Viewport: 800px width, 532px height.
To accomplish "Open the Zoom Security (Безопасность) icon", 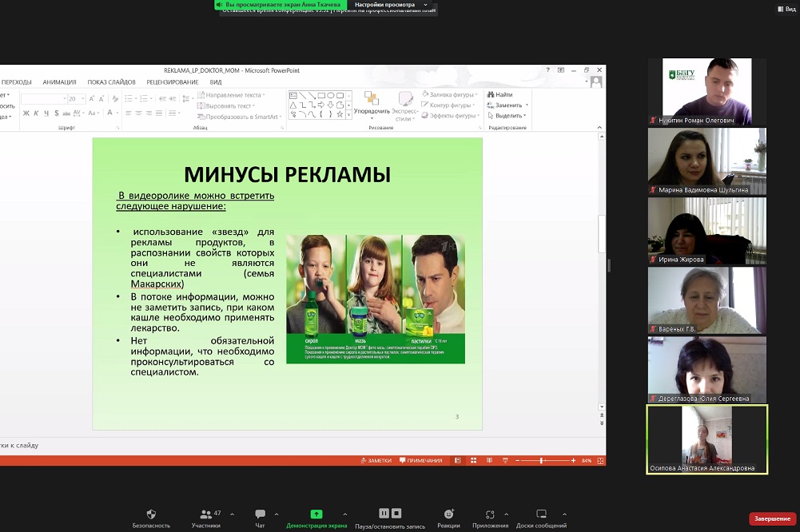I will click(151, 514).
